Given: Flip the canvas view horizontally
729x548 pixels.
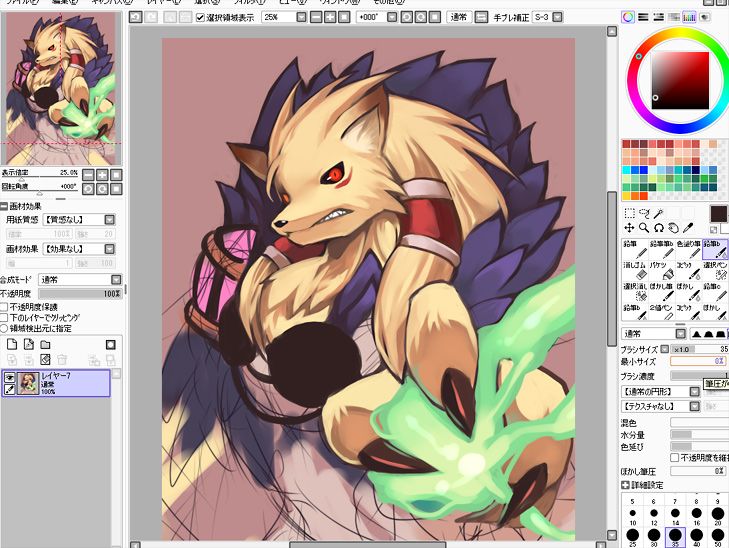Looking at the screenshot, I should [x=481, y=17].
